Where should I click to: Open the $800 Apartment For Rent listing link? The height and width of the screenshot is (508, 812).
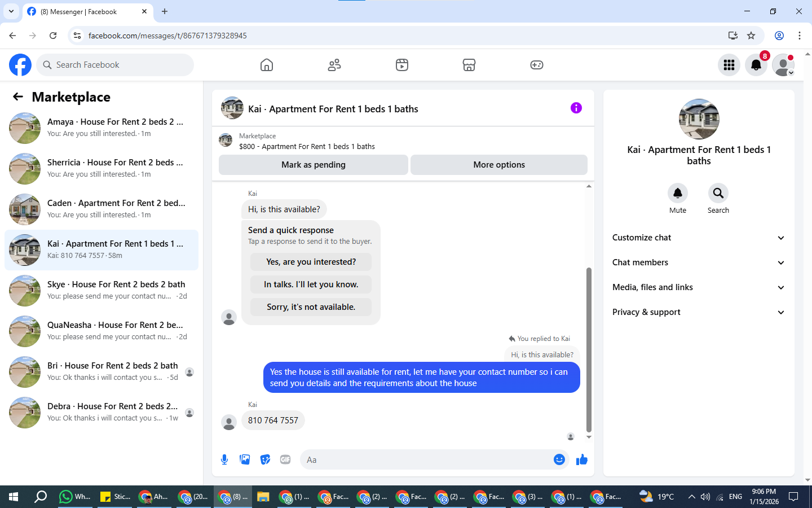coord(307,146)
